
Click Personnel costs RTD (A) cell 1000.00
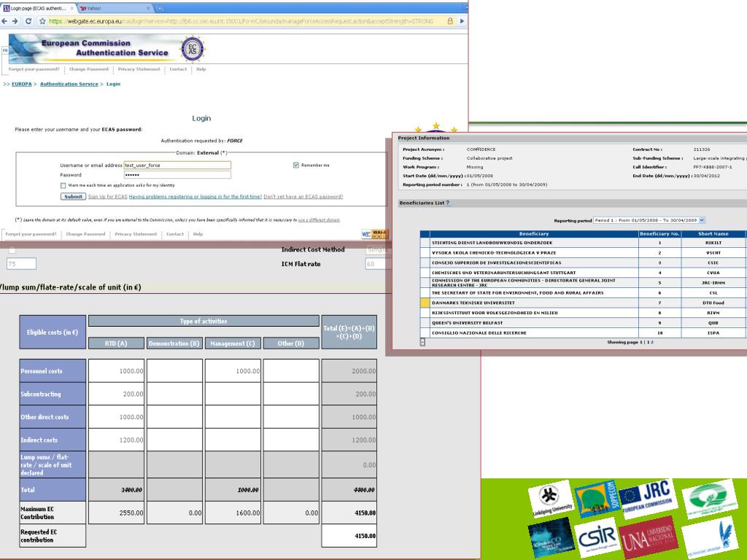coord(116,371)
